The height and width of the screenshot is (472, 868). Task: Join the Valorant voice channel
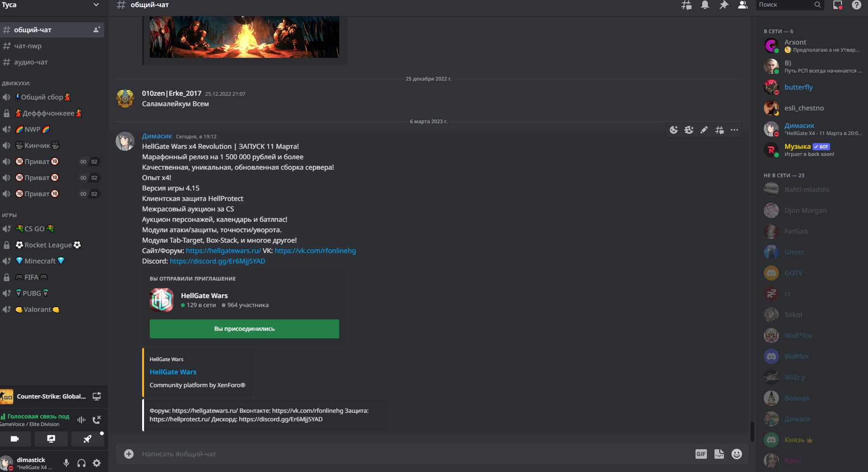click(52, 309)
